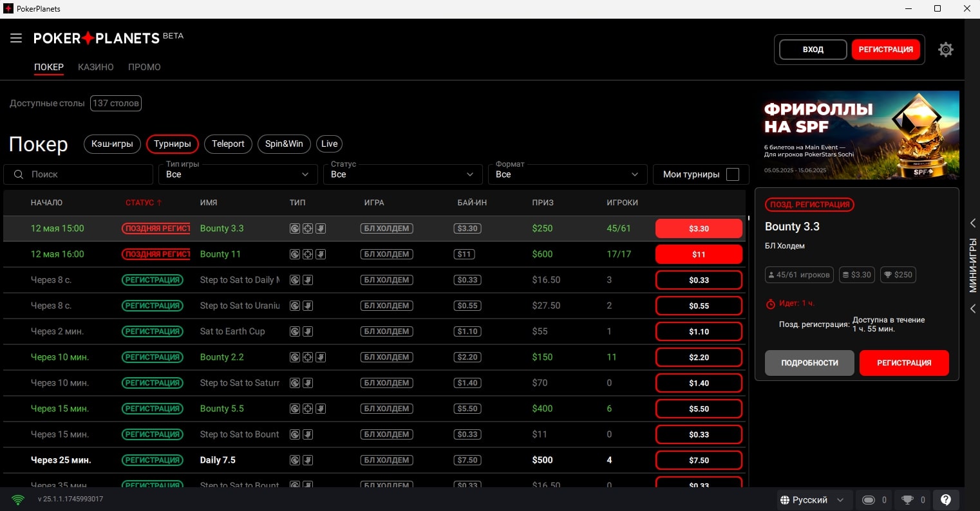Select the Кэш-игры filter pill
Viewport: 980px width, 511px height.
tap(112, 144)
